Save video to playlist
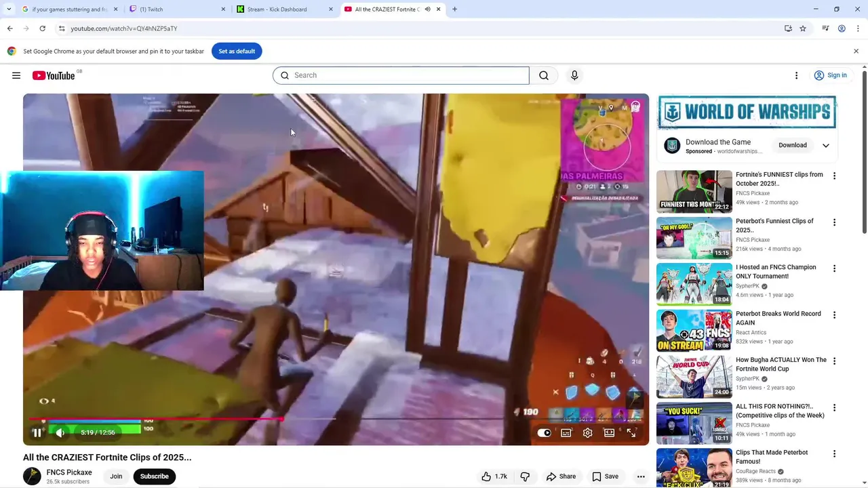The height and width of the screenshot is (488, 868). 605,476
